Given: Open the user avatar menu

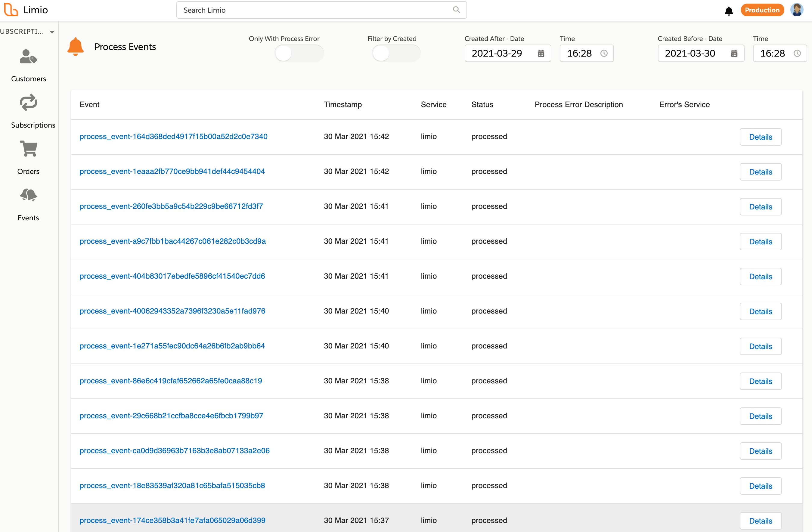Looking at the screenshot, I should (797, 10).
